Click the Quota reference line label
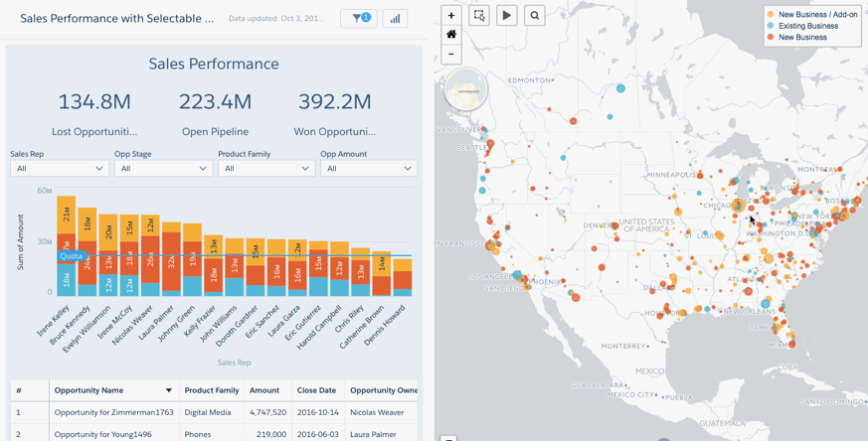 [71, 256]
